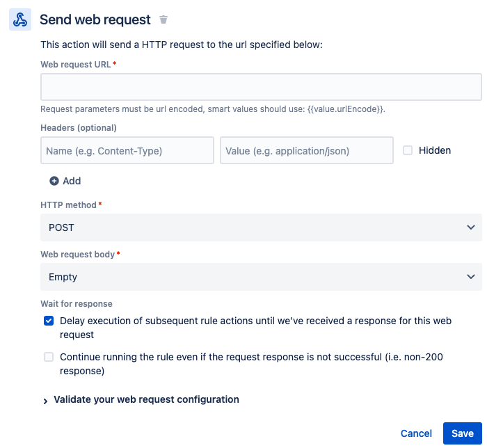Click the header Name input field
The width and height of the screenshot is (487, 448).
click(127, 150)
